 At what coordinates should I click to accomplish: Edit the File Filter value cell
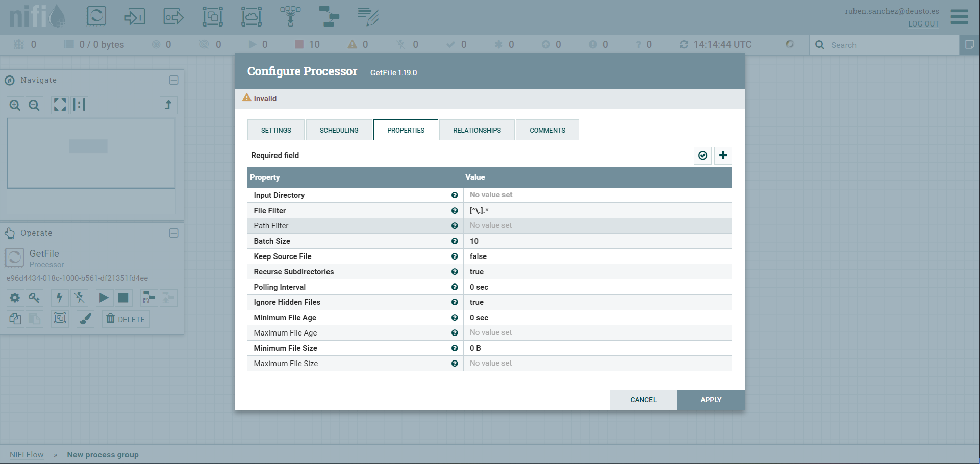click(571, 211)
